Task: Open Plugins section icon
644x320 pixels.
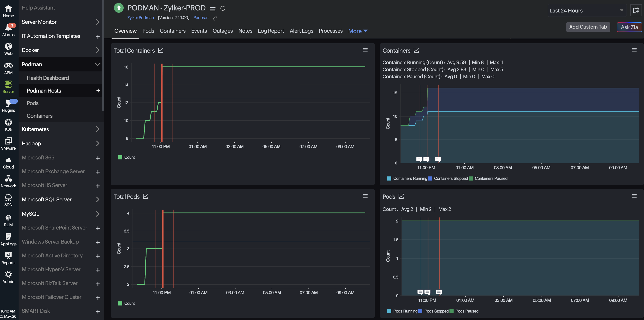Action: tap(8, 106)
